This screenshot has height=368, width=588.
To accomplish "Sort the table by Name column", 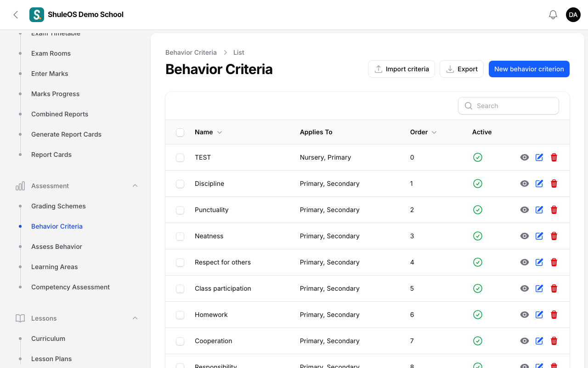I will coord(208,132).
